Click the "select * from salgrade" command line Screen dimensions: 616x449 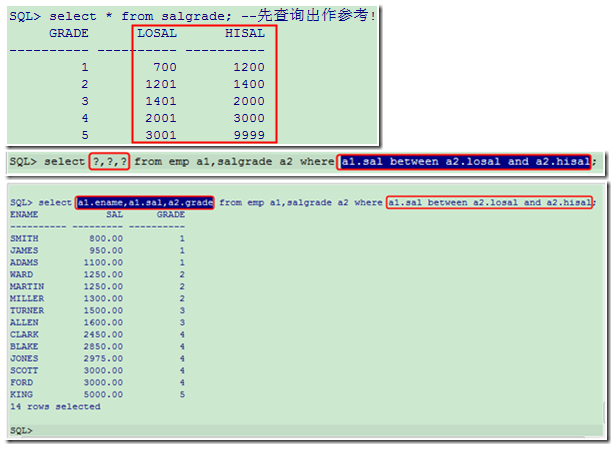(140, 16)
